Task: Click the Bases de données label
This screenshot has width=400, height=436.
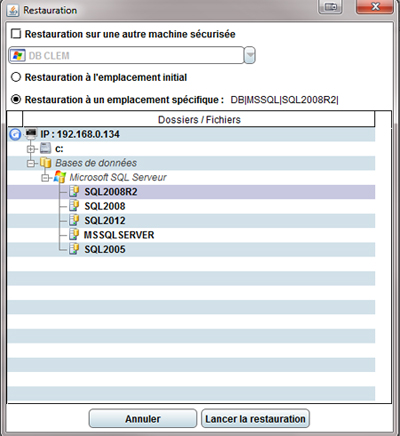Action: pos(96,163)
